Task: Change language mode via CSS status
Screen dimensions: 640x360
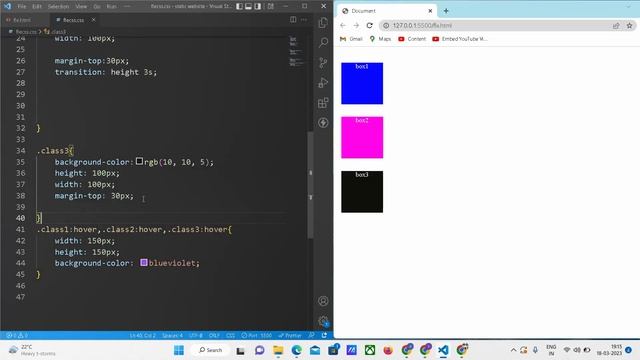Action: point(231,336)
